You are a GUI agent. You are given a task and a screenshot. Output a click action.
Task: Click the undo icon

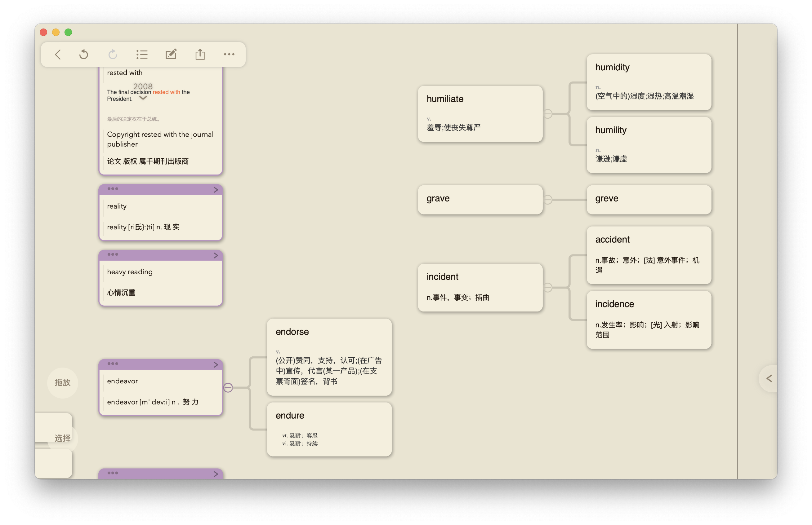coord(84,54)
